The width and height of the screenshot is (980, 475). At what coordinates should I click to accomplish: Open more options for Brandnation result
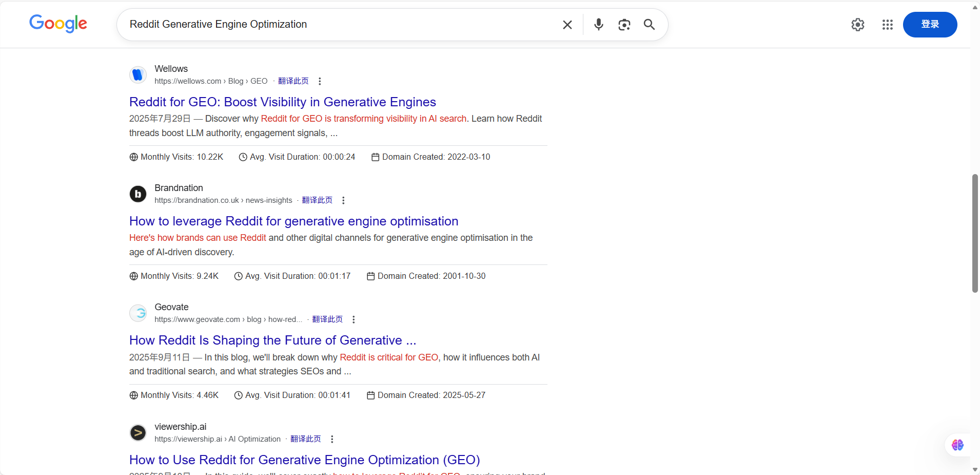(x=343, y=200)
